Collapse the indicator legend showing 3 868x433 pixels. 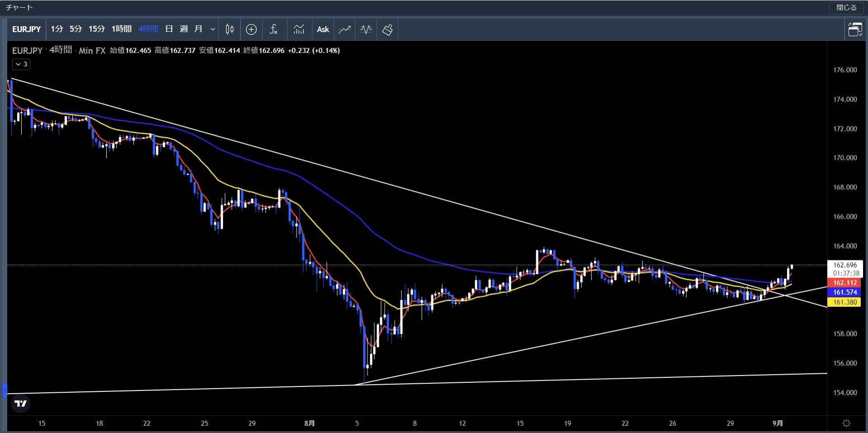(21, 64)
